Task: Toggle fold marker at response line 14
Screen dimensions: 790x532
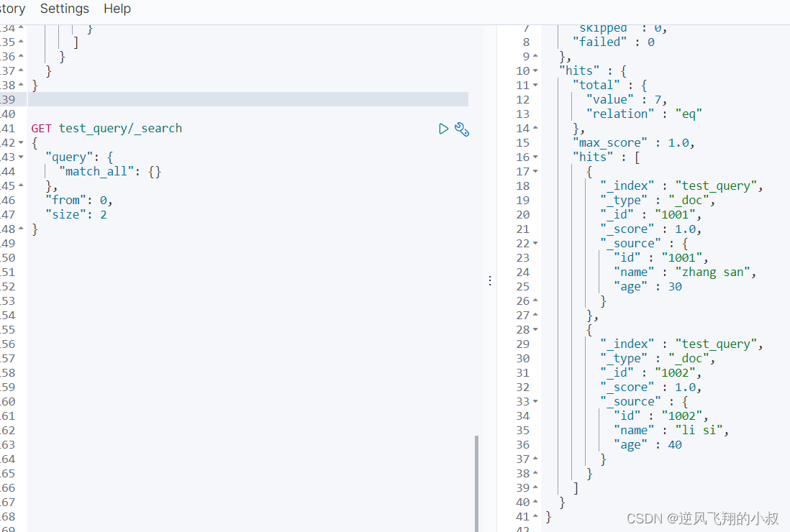Action: pos(535,129)
